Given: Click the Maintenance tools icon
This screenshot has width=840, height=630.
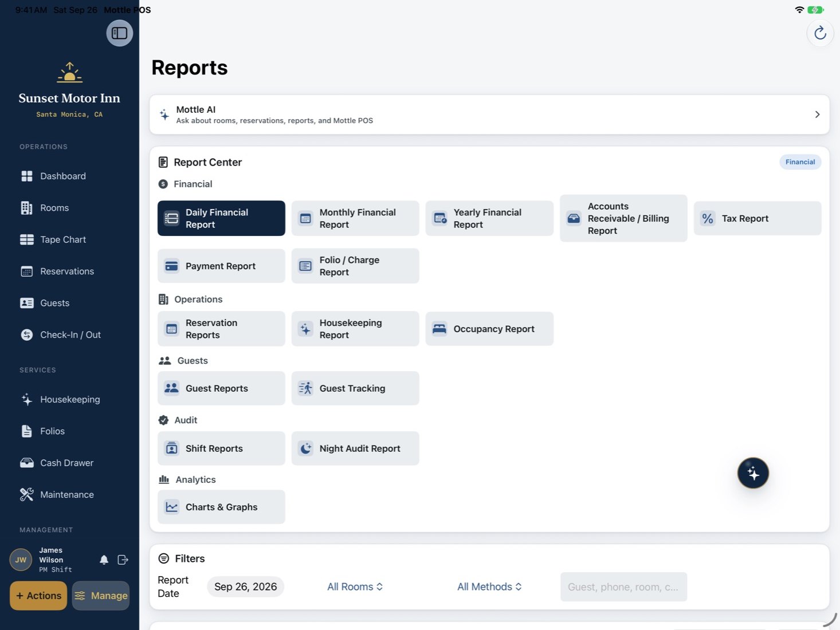Looking at the screenshot, I should pos(27,495).
